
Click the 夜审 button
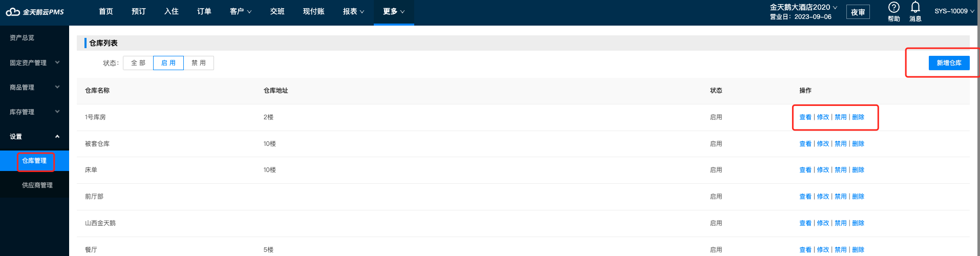tap(858, 12)
